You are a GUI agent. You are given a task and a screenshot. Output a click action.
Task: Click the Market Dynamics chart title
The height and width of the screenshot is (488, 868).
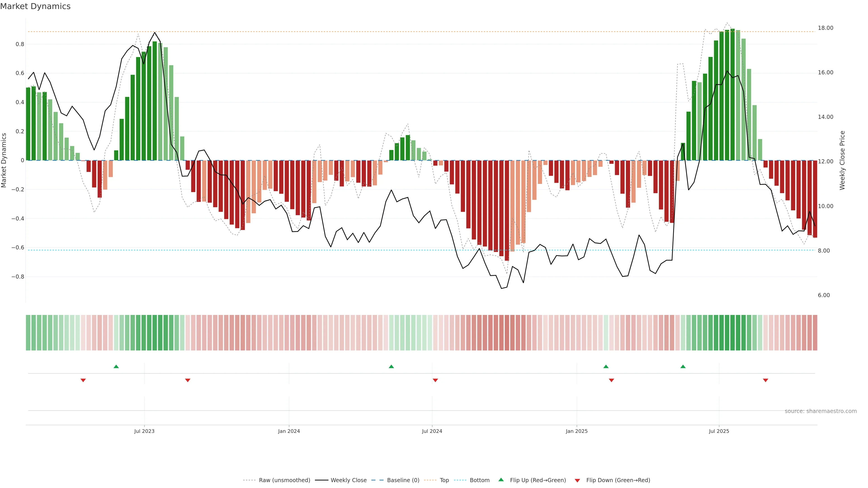35,6
